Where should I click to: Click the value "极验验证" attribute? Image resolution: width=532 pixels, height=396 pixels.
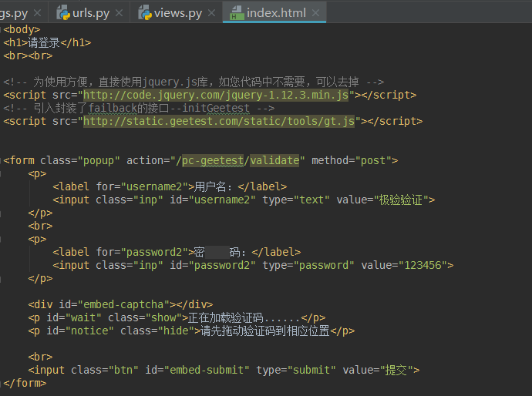[x=382, y=200]
